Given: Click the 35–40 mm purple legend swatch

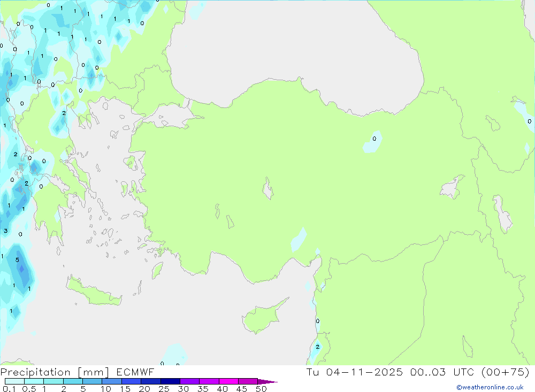Looking at the screenshot, I should coord(209,381).
